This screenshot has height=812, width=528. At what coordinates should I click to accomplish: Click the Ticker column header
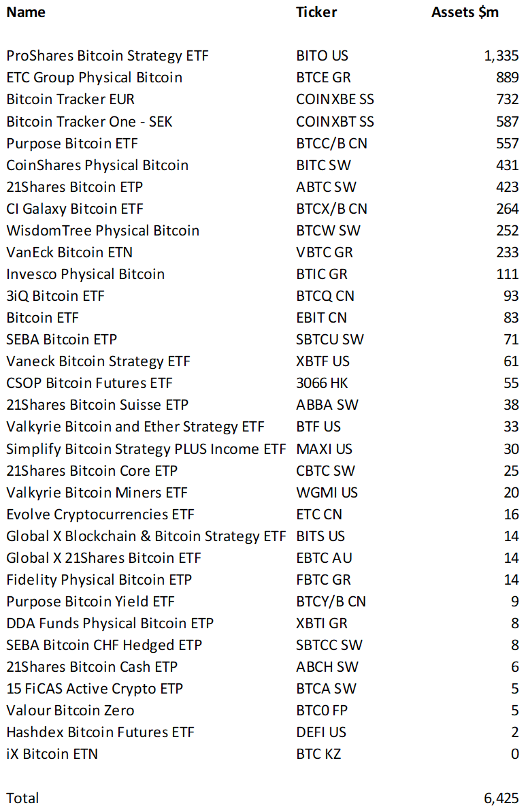pyautogui.click(x=316, y=12)
